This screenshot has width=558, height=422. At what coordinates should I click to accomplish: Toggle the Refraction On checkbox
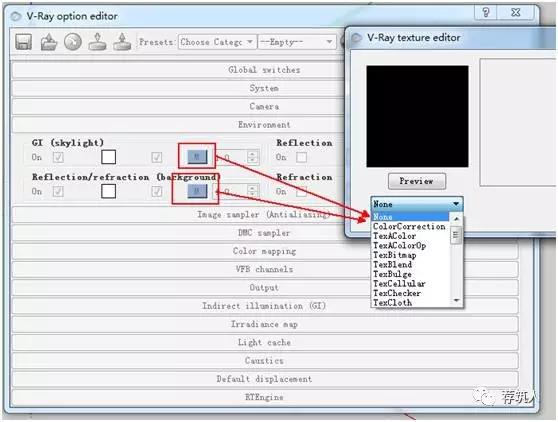coord(301,191)
